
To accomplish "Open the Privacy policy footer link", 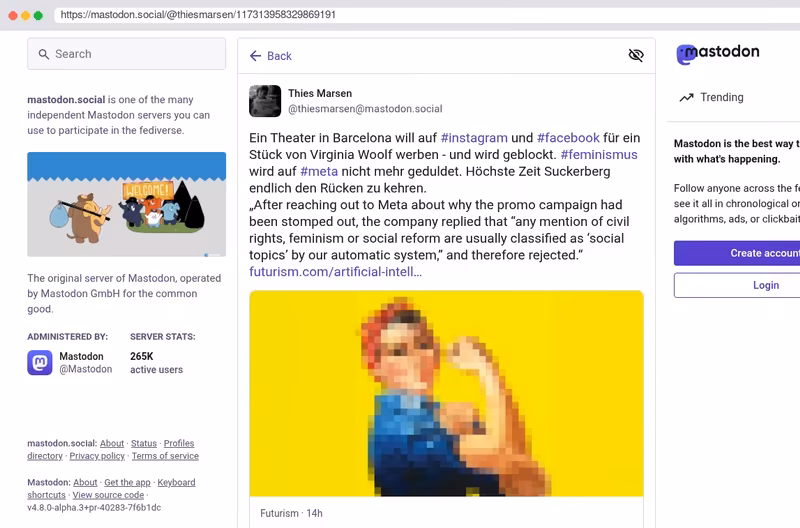I will (x=97, y=456).
